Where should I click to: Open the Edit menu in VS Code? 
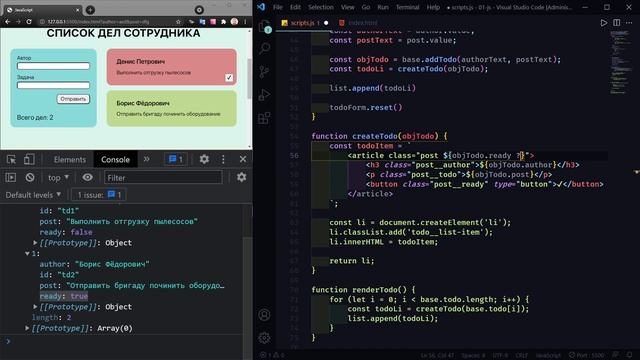295,7
